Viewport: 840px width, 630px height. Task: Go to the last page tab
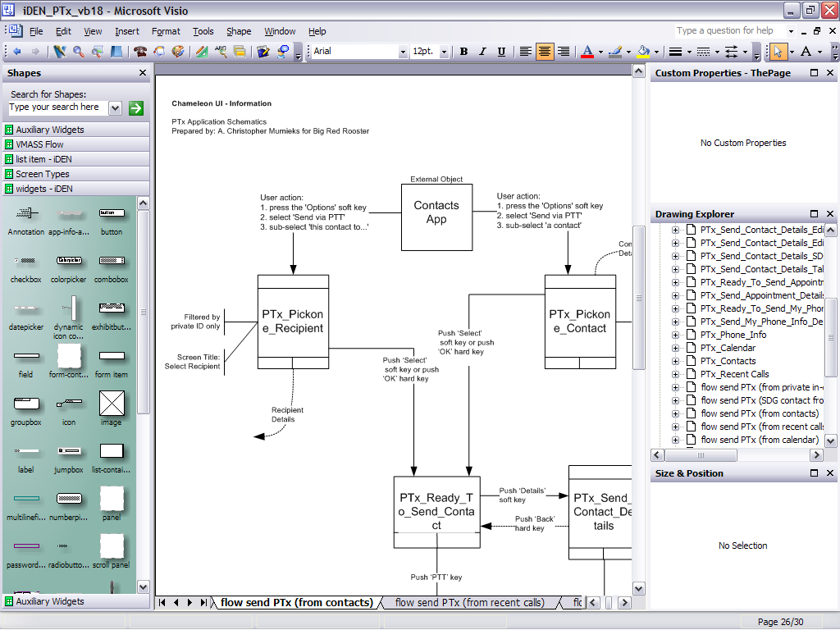[203, 603]
